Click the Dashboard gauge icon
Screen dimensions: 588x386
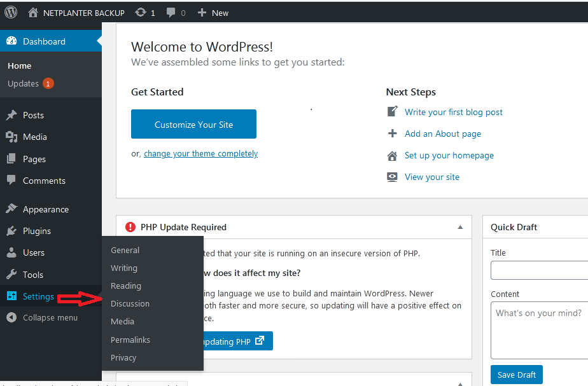[11, 41]
